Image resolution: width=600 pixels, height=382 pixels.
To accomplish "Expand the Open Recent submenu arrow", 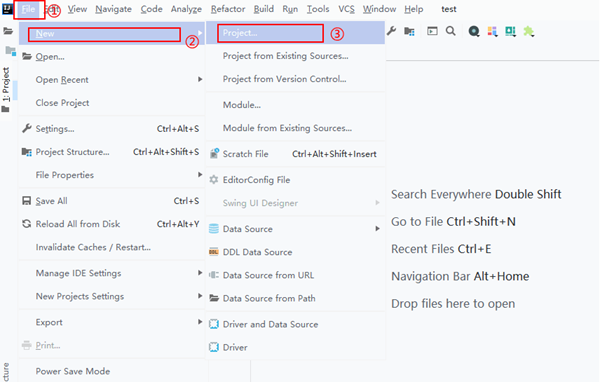I will (200, 79).
